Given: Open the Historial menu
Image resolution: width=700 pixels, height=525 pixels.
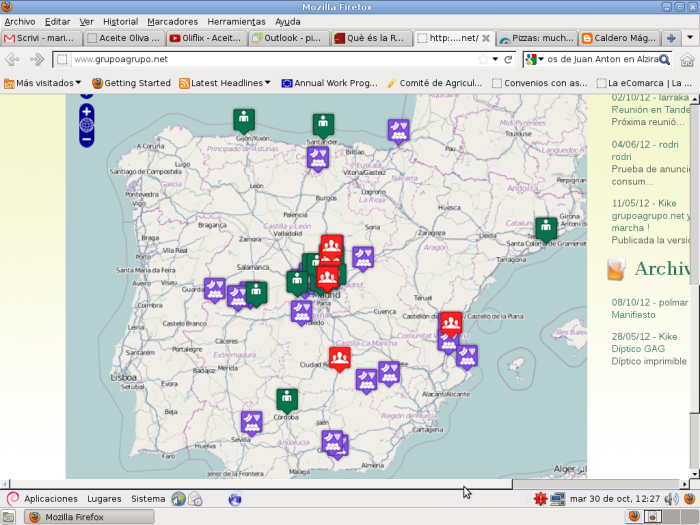Looking at the screenshot, I should 120,21.
